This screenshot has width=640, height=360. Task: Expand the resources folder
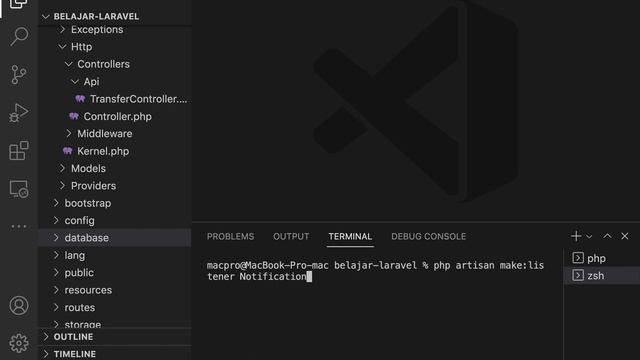point(56,290)
